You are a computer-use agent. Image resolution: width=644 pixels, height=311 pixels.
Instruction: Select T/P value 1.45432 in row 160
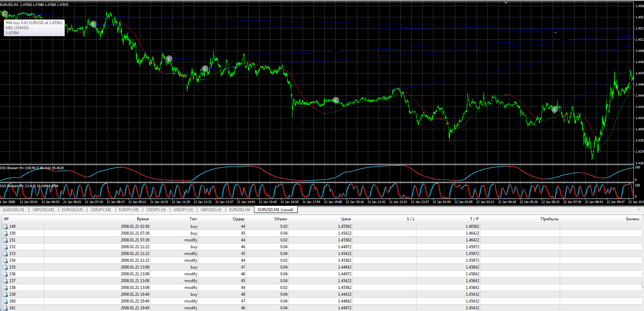(x=472, y=301)
